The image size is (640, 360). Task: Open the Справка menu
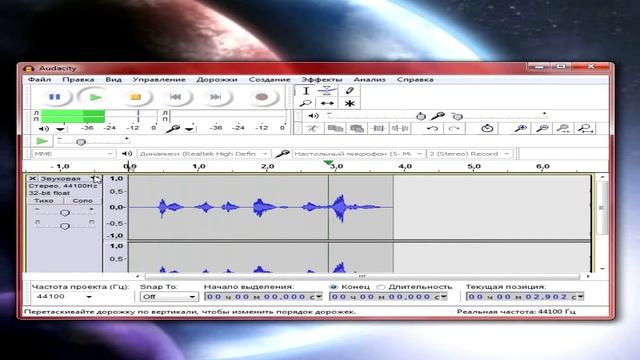(x=415, y=80)
